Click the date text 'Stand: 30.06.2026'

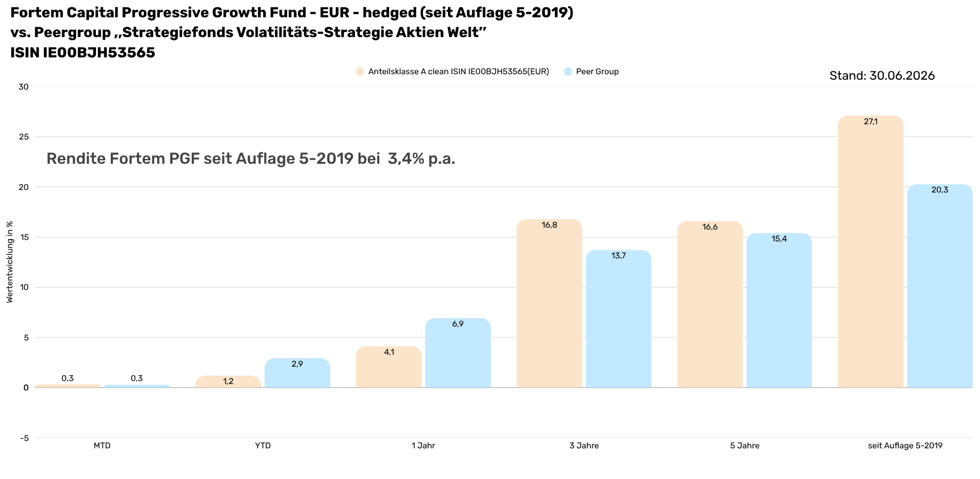pyautogui.click(x=882, y=76)
